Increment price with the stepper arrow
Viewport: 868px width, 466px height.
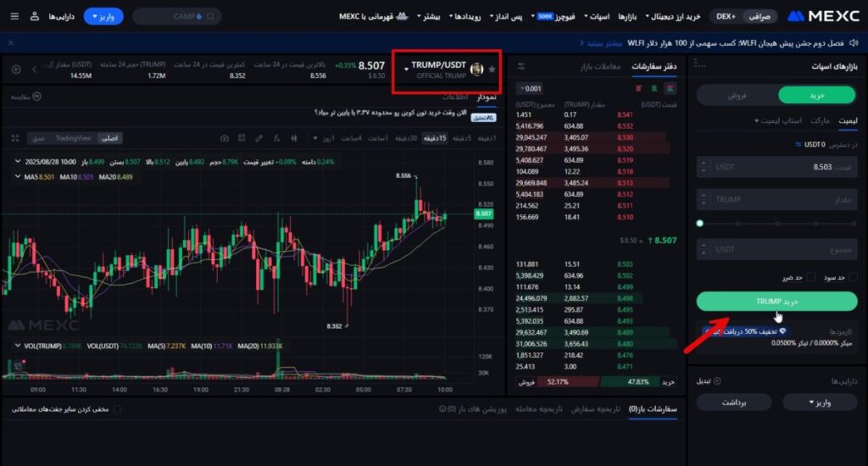[x=704, y=163]
